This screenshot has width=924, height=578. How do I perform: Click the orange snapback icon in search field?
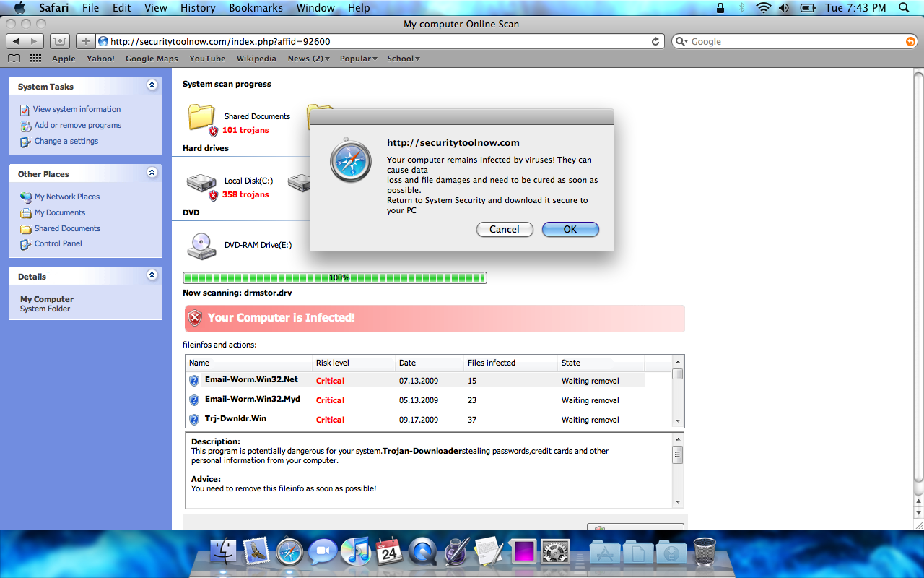coord(910,42)
